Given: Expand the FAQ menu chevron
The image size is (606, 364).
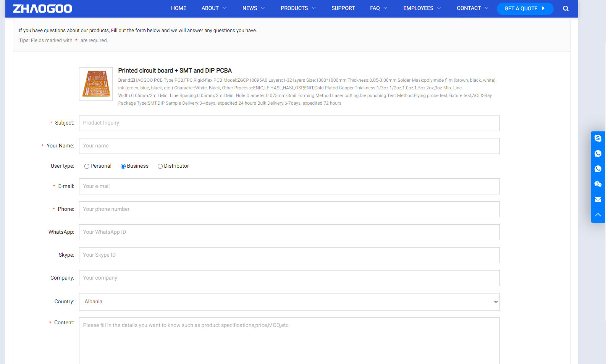Looking at the screenshot, I should [x=385, y=8].
